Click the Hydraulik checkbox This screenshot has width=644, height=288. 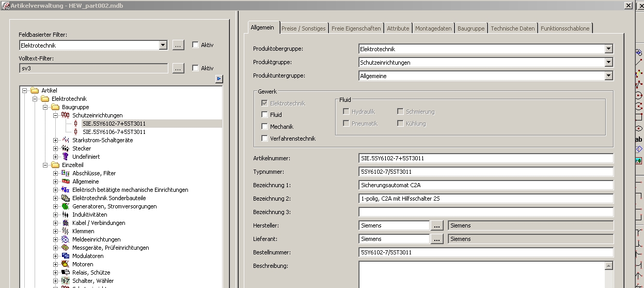tap(347, 112)
